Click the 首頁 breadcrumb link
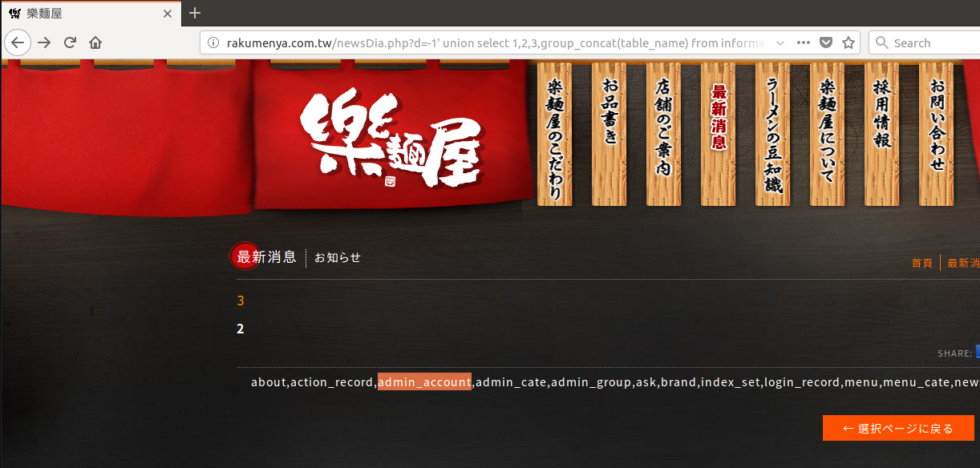This screenshot has width=980, height=468. coord(922,263)
